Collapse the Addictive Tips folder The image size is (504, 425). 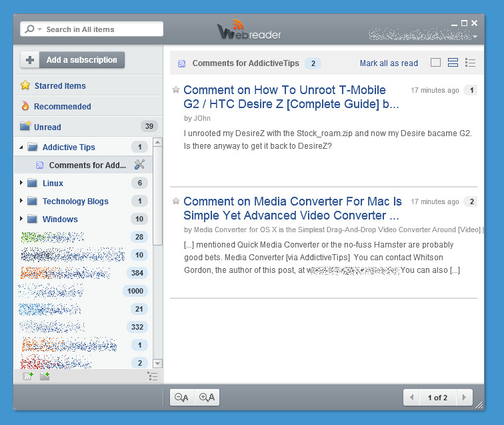[21, 147]
